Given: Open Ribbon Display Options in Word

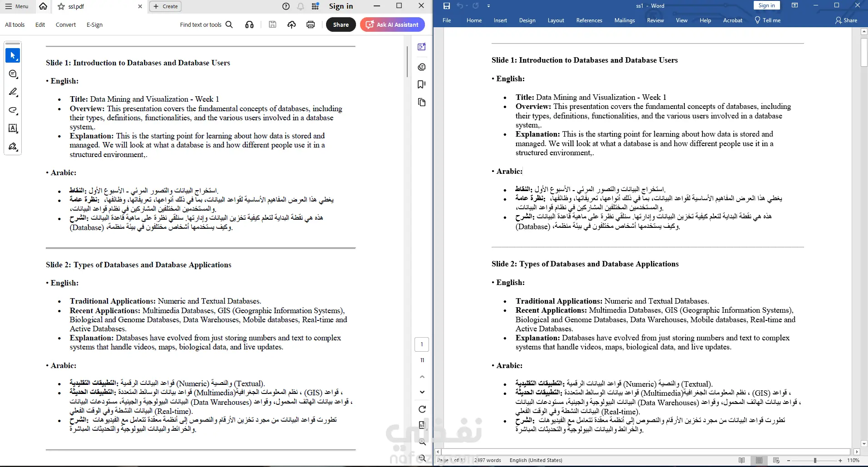Looking at the screenshot, I should tap(795, 5).
